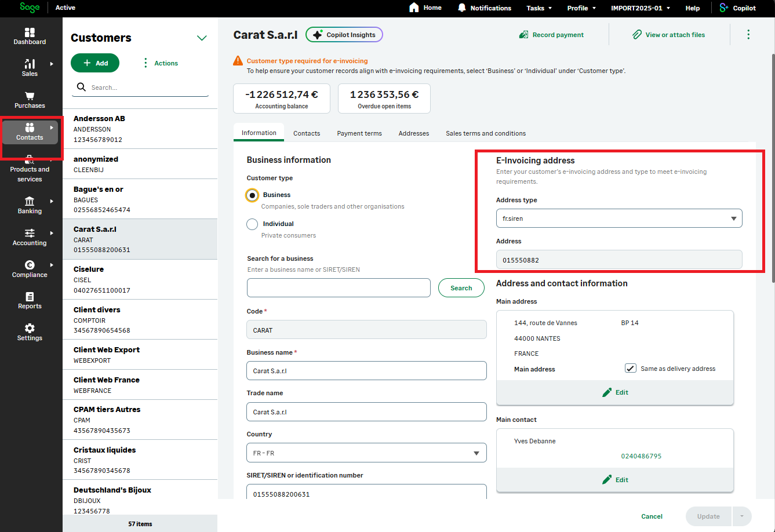Open the Country dropdown
This screenshot has width=775, height=532.
coord(366,453)
